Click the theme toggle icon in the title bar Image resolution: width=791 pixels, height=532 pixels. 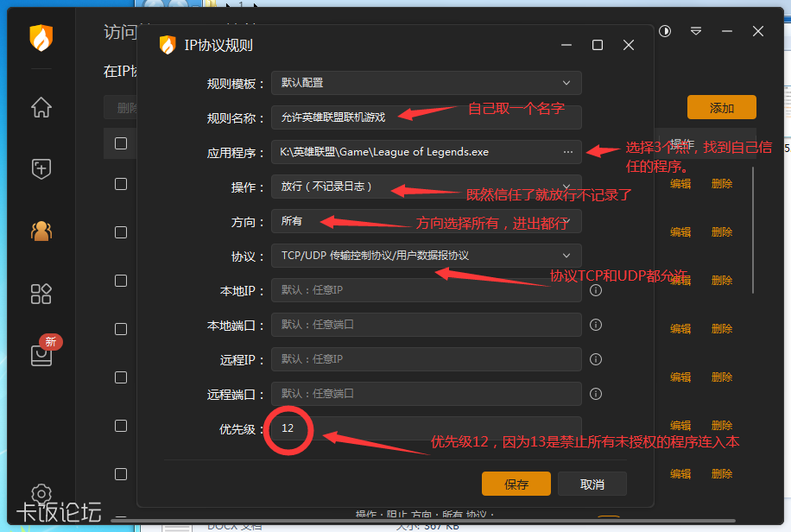click(x=663, y=31)
